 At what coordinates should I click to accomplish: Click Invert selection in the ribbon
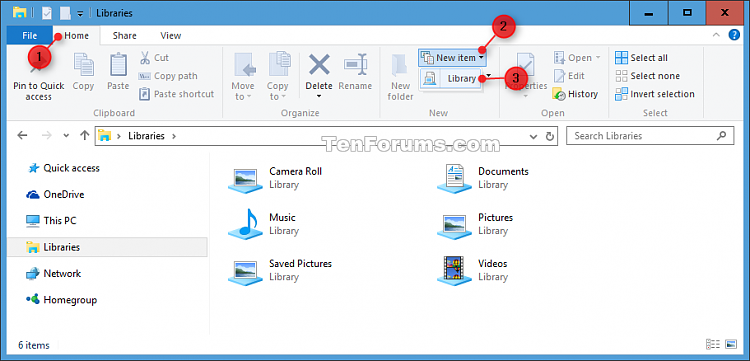tap(655, 94)
